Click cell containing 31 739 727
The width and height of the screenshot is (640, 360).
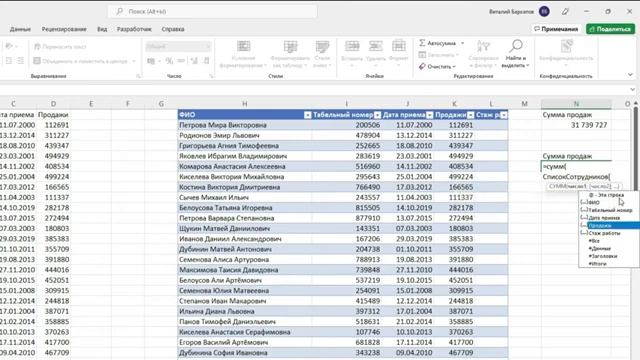576,125
